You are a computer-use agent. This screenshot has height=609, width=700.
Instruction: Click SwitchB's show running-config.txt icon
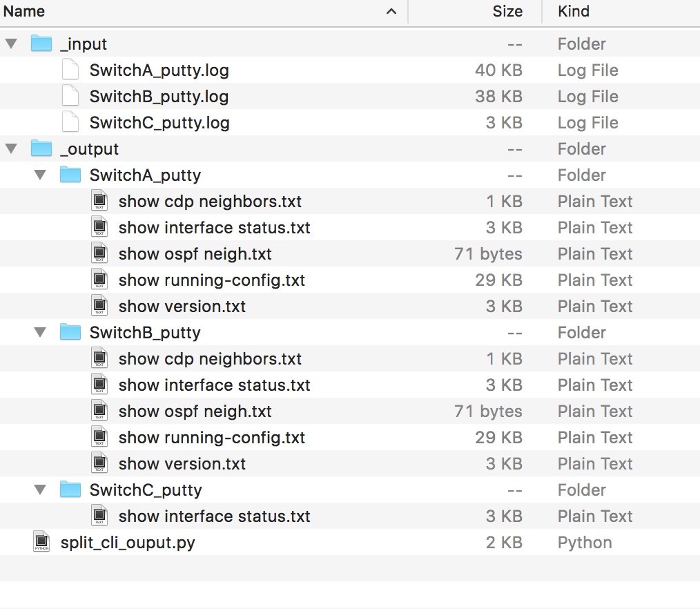(x=99, y=437)
